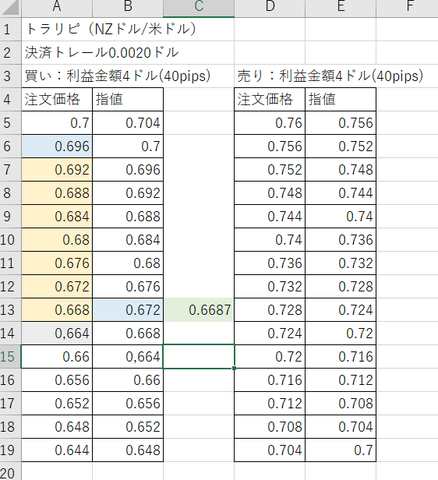Select row 13 header
This screenshot has height=480, width=438.
11,310
